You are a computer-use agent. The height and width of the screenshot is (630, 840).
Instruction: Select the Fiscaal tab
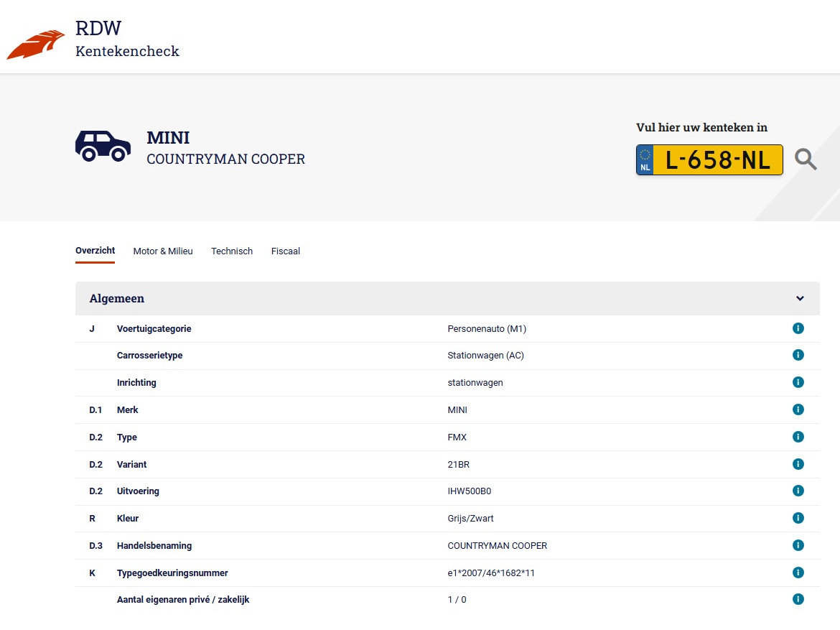[x=286, y=251]
